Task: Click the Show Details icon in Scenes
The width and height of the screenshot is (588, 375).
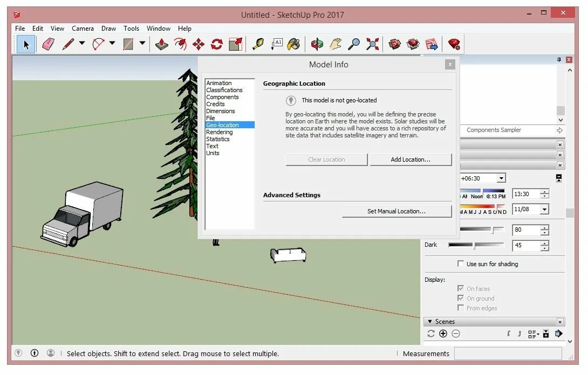Action: click(546, 334)
